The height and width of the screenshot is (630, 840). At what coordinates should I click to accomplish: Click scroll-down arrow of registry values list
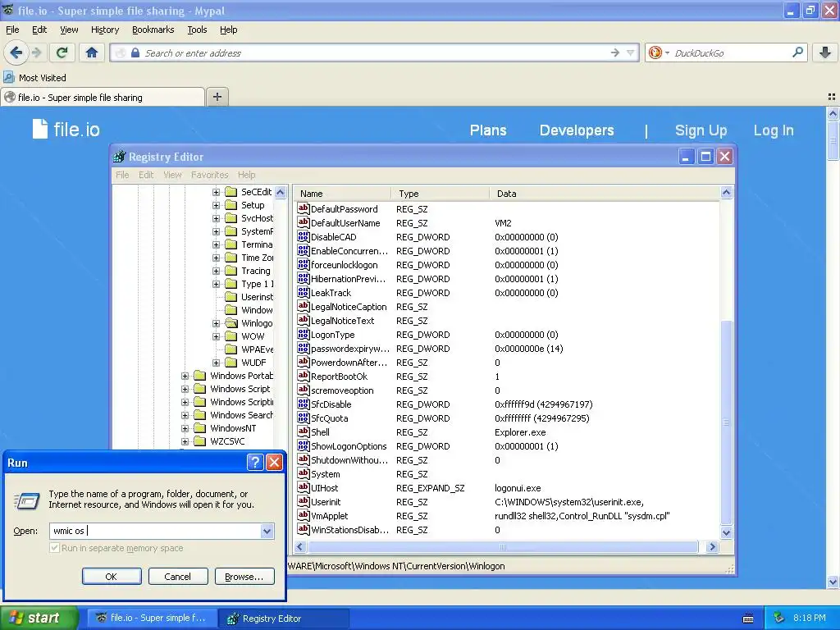coord(727,532)
